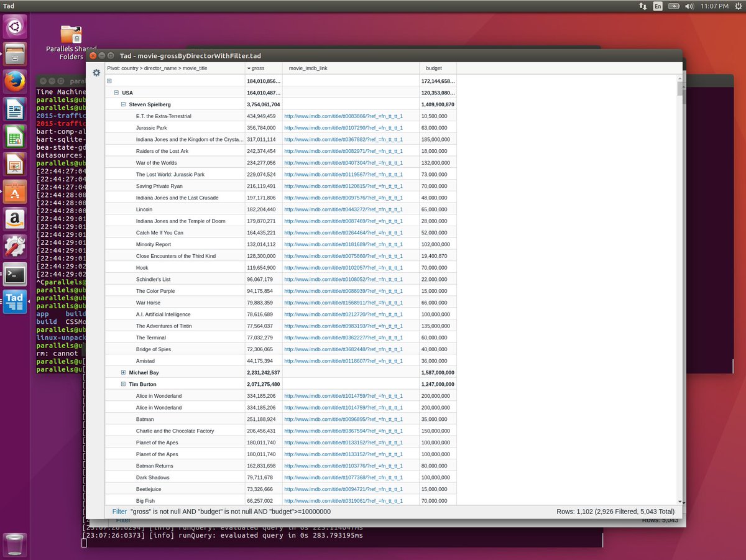Screen dimensions: 746x560
Task: Click the filter expression text in footer
Action: (x=231, y=512)
